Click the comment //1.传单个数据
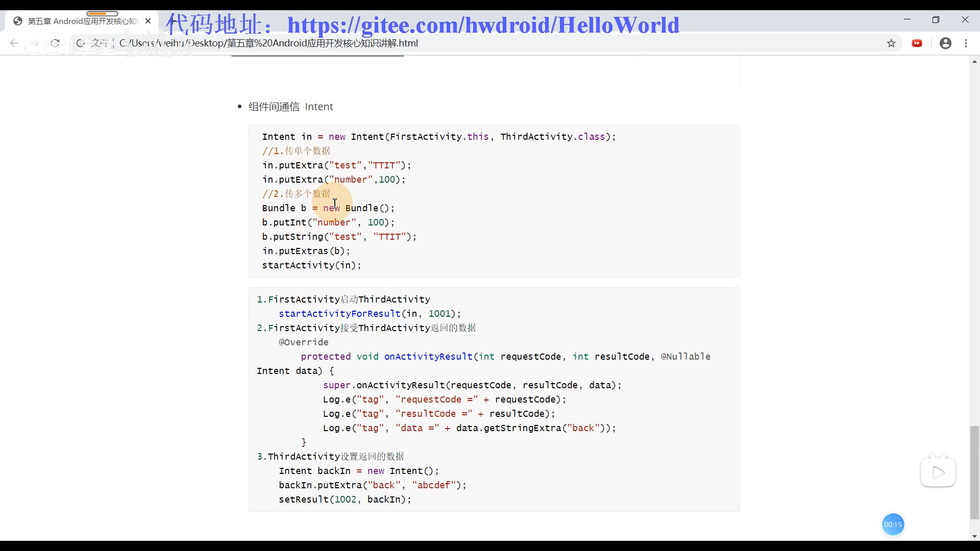Image resolution: width=980 pixels, height=551 pixels. [x=296, y=151]
